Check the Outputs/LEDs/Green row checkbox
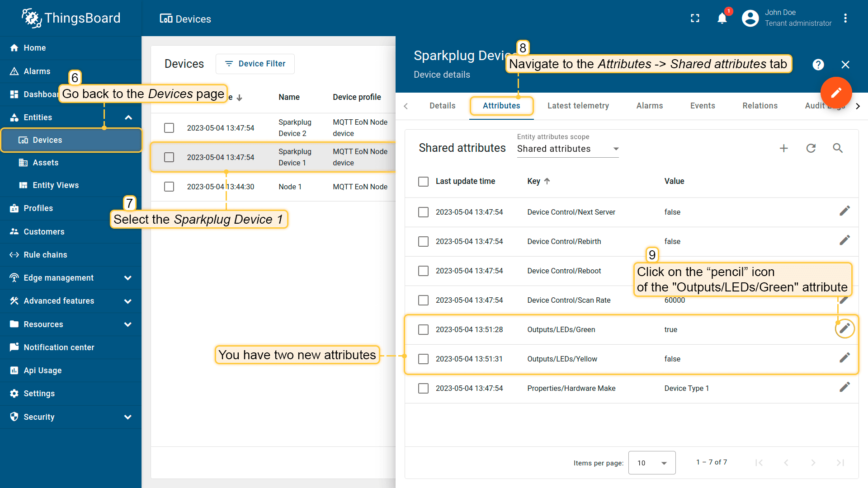This screenshot has width=868, height=488. tap(423, 329)
